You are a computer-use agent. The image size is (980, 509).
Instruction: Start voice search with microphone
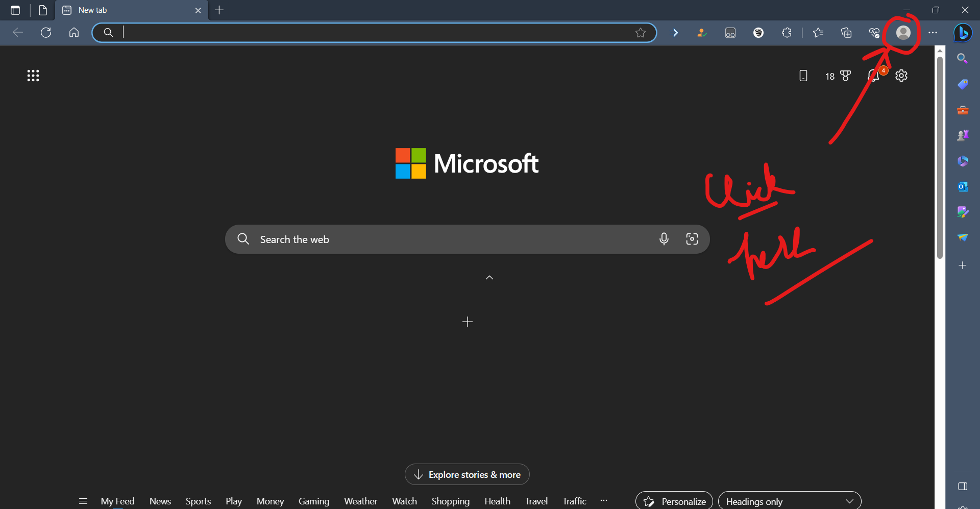[664, 239]
